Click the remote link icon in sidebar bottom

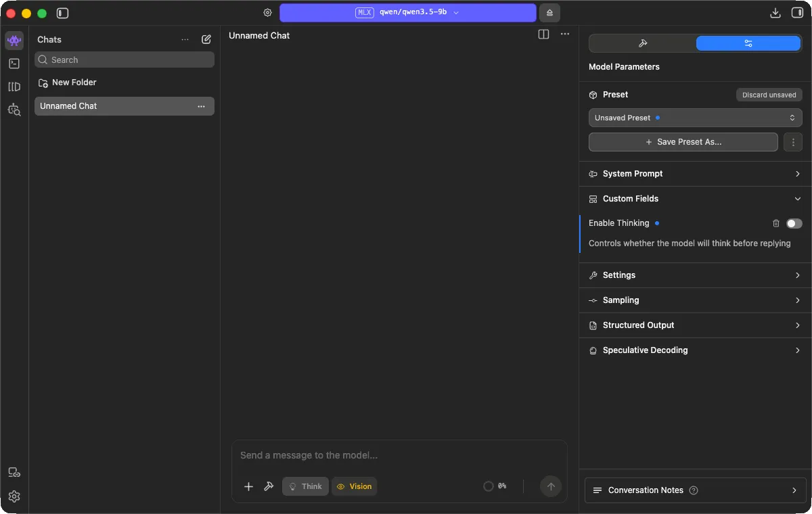point(14,472)
